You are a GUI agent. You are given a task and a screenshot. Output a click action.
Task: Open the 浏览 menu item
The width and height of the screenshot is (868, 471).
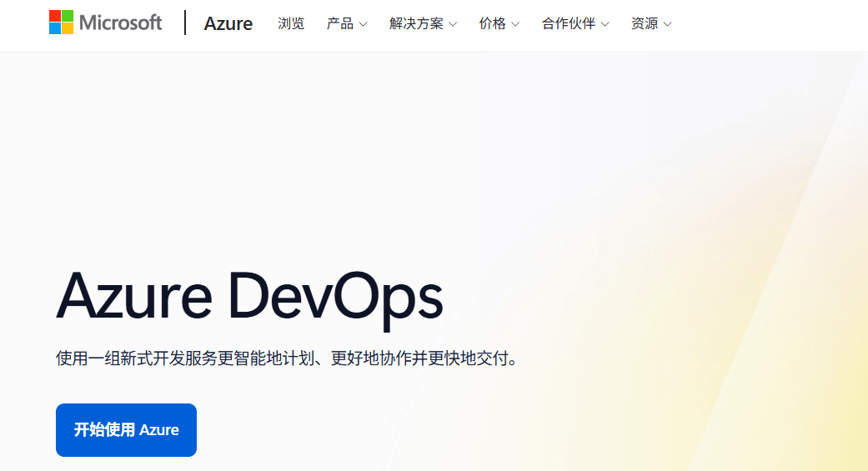point(291,24)
